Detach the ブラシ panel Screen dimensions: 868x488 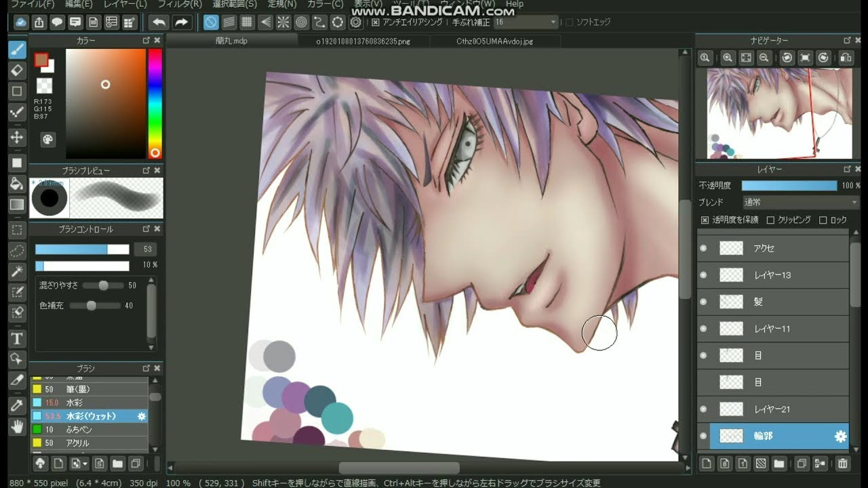coord(146,369)
